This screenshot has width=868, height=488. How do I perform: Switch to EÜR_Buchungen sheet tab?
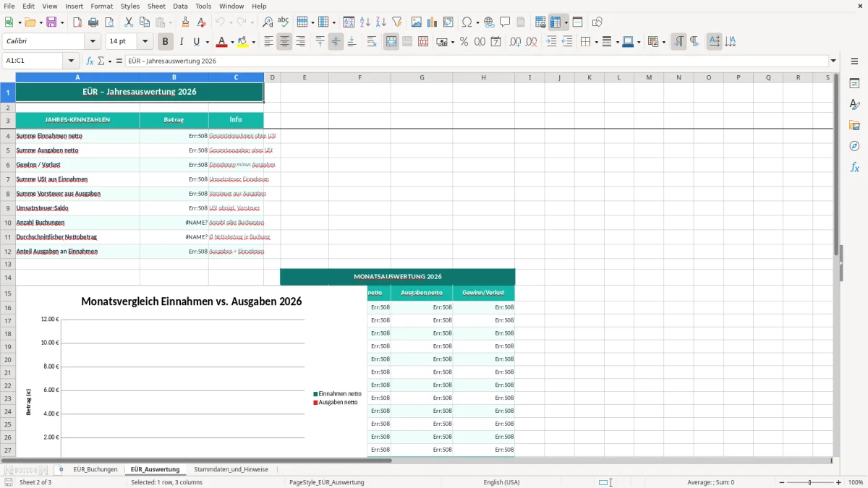click(x=95, y=469)
